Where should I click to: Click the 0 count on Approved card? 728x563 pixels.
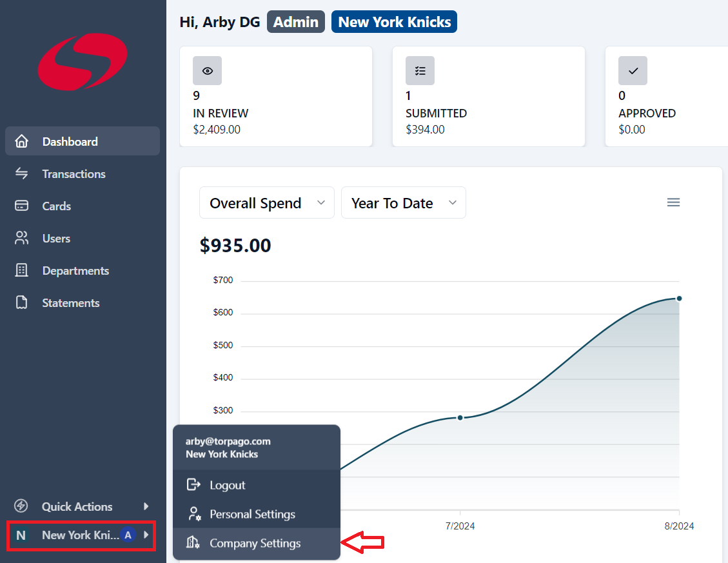pyautogui.click(x=622, y=95)
